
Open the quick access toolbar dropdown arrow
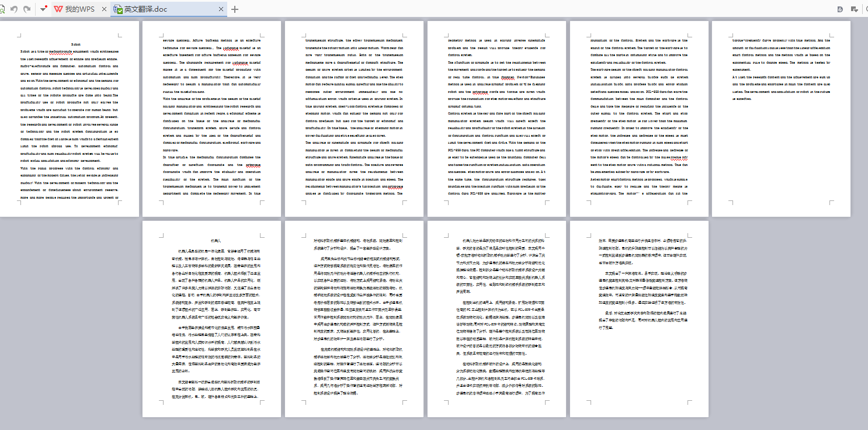click(43, 9)
